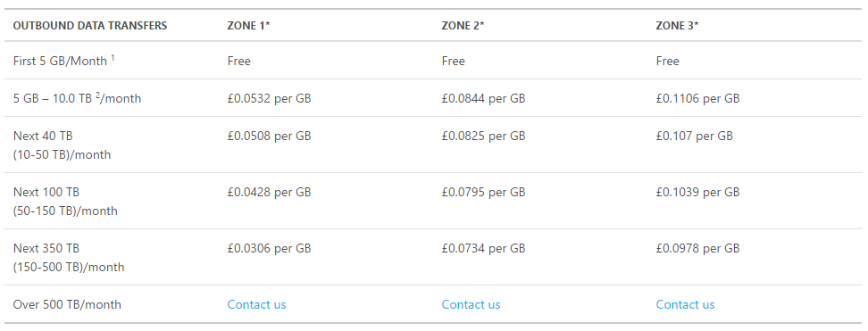Click the Next 40 TB row label
The width and height of the screenshot is (868, 331).
[x=62, y=145]
